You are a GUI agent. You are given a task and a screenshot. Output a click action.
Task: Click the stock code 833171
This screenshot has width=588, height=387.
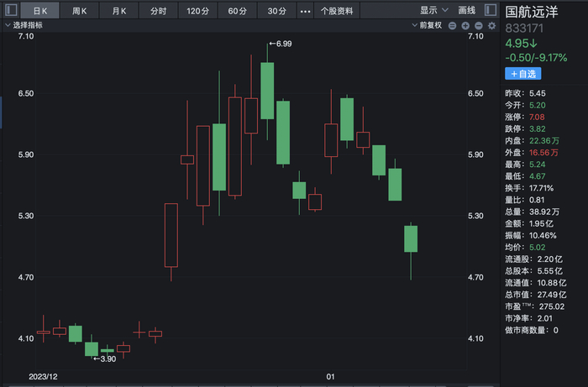point(523,28)
